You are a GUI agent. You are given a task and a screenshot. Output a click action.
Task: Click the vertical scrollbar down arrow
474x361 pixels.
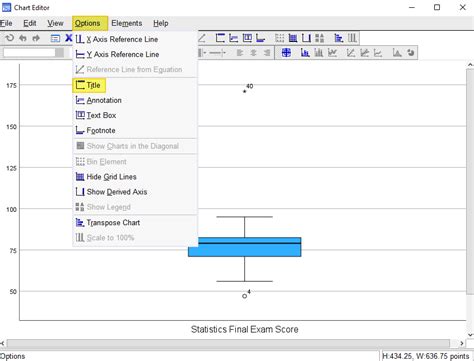pos(470,335)
